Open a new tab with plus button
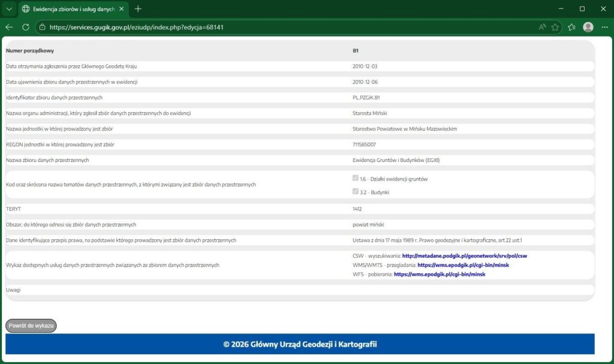 click(x=138, y=9)
